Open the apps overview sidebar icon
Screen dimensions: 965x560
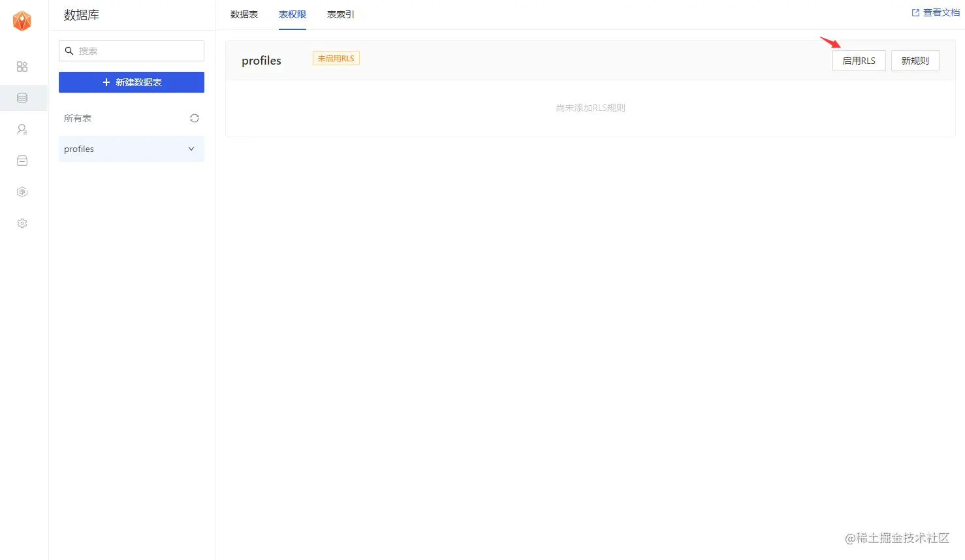pyautogui.click(x=22, y=67)
